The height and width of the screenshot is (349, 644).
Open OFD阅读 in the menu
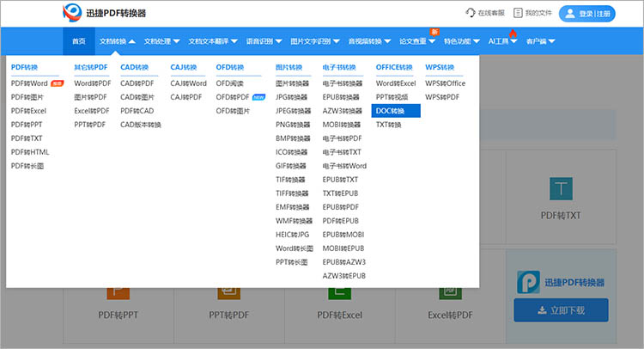click(x=229, y=83)
